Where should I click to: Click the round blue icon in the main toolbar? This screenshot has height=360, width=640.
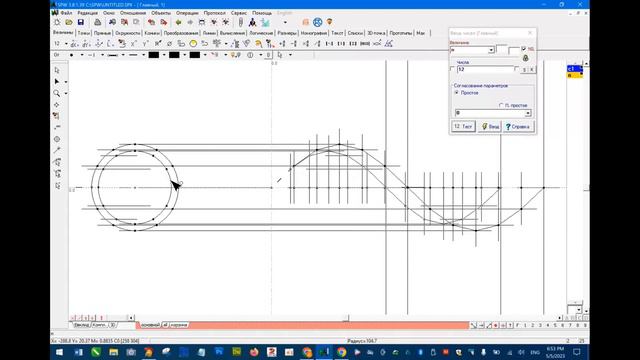317,22
